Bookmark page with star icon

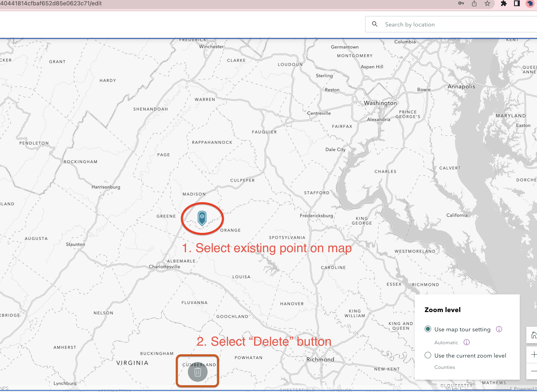pos(487,3)
